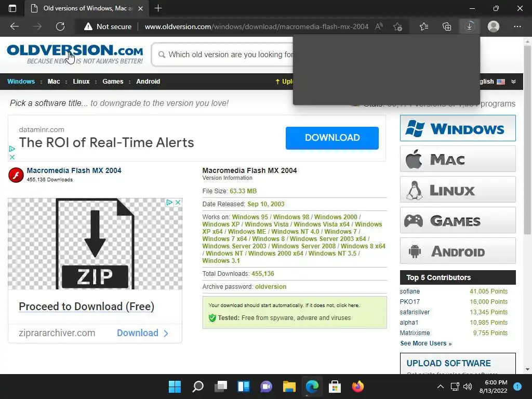532x399 pixels.
Task: Click Proceed to Download (Free) text
Action: (87, 307)
